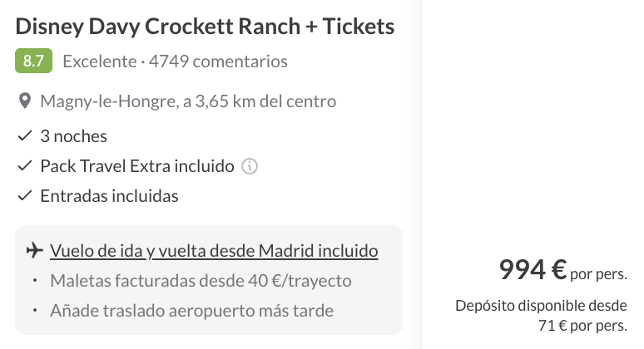Screen dimensions: 644x349
Task: Click the location pin icon
Action: point(25,102)
